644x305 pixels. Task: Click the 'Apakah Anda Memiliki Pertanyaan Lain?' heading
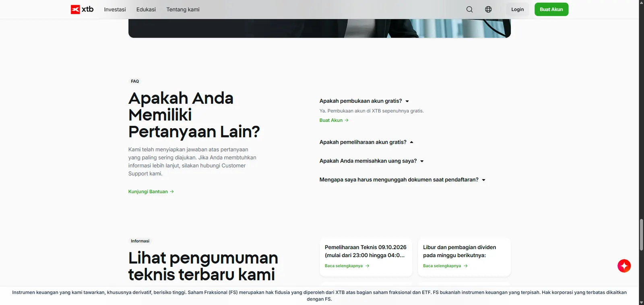point(194,115)
